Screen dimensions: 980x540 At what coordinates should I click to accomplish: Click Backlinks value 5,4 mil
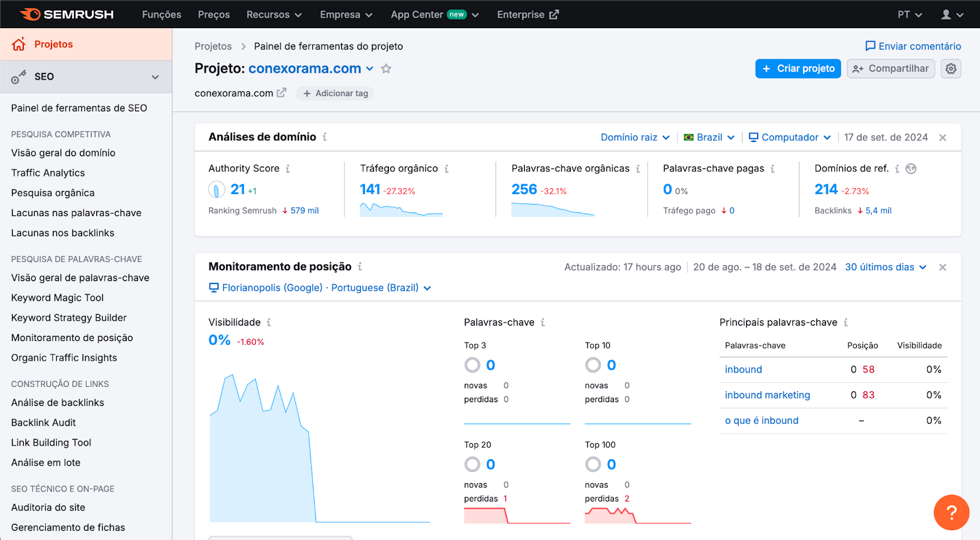(x=878, y=211)
